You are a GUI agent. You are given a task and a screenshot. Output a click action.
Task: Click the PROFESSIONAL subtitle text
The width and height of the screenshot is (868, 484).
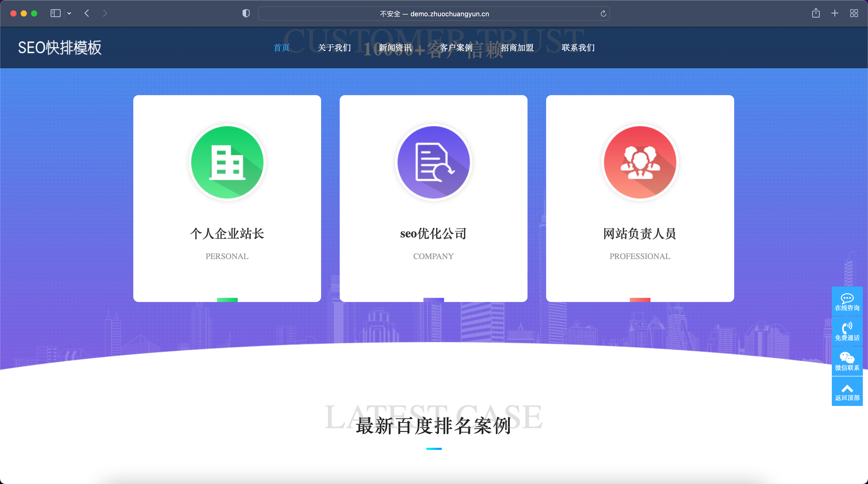pyautogui.click(x=640, y=256)
